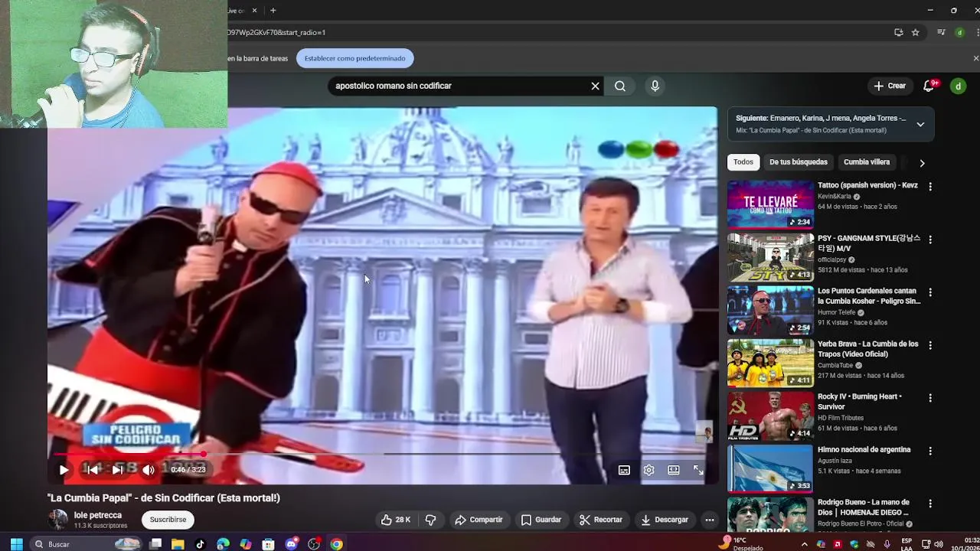Open Yerba Brava Cumbia de los Trapos
This screenshot has height=551, width=980.
click(868, 349)
